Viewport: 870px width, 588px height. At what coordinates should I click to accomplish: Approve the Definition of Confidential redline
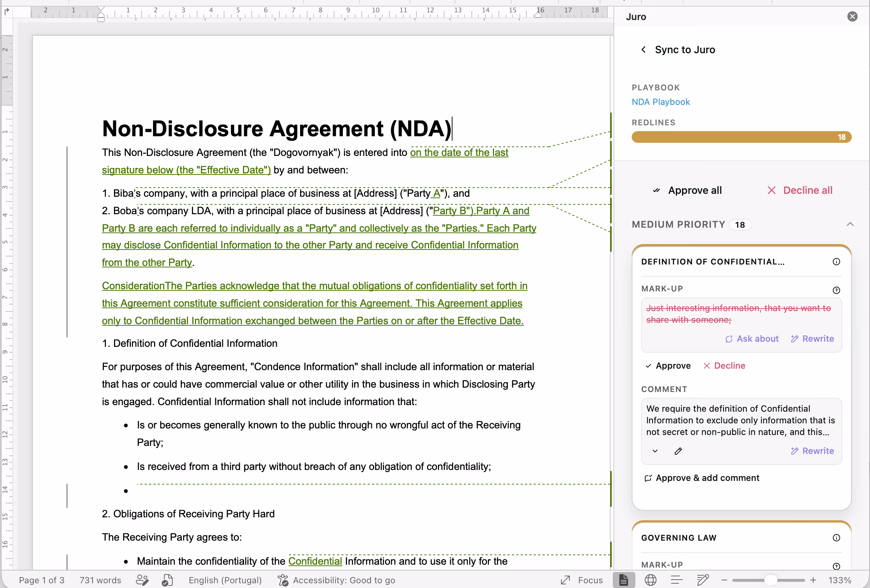pos(668,366)
